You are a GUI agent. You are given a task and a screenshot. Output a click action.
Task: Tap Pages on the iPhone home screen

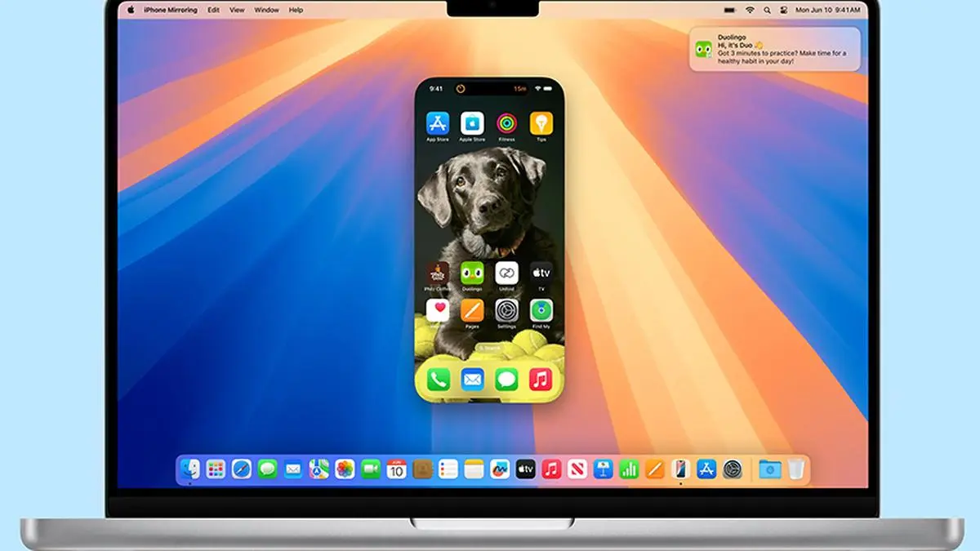[x=472, y=310]
